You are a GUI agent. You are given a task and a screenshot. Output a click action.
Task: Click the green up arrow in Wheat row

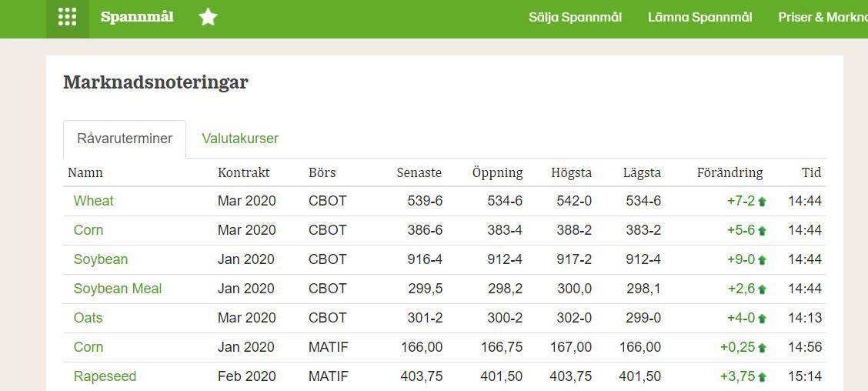point(762,202)
